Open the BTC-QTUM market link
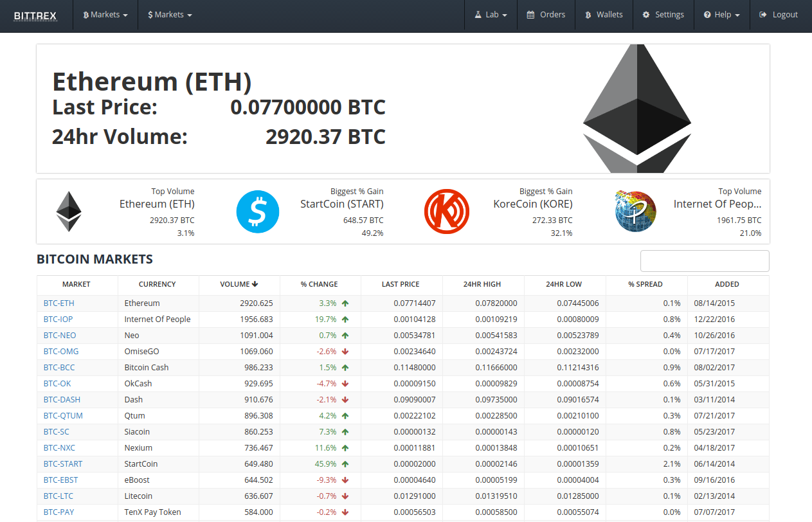The image size is (812, 522). (x=63, y=416)
